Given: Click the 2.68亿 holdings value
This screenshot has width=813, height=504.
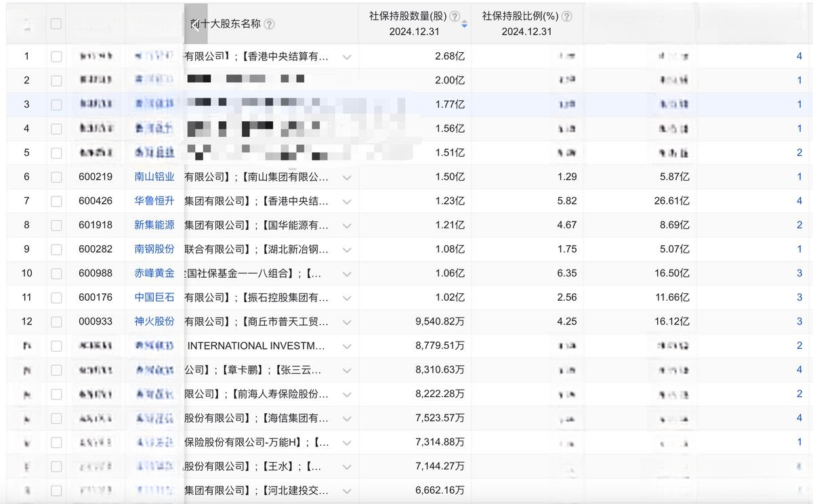Looking at the screenshot, I should click(x=450, y=56).
